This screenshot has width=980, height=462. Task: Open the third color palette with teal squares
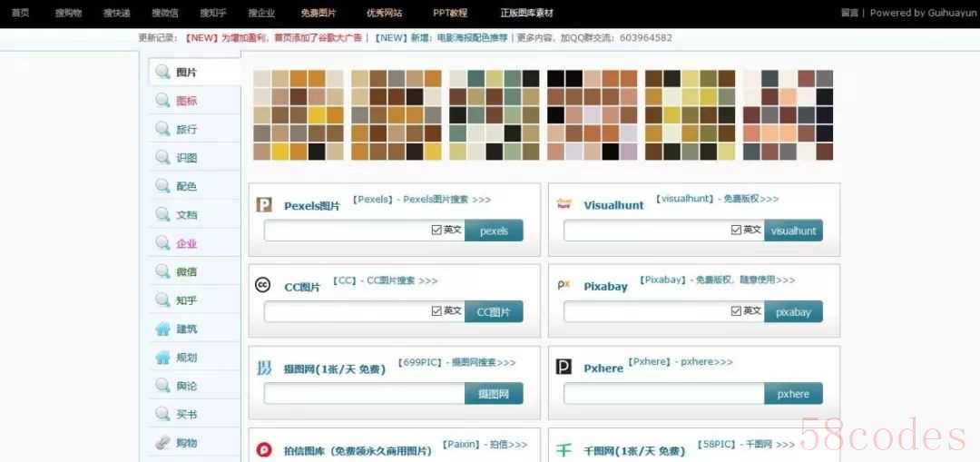pyautogui.click(x=495, y=115)
